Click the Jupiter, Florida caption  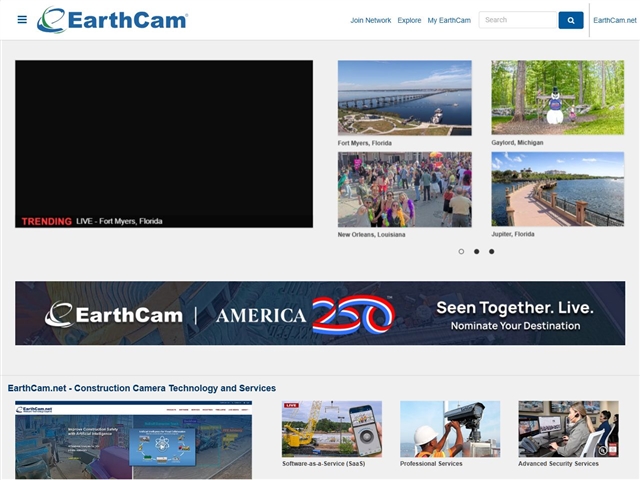coord(513,234)
